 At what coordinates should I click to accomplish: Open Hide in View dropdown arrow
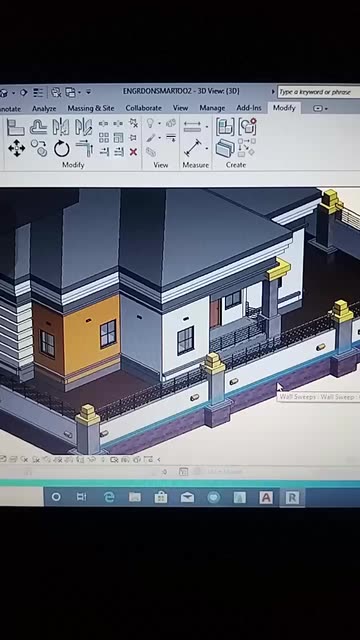(x=159, y=123)
